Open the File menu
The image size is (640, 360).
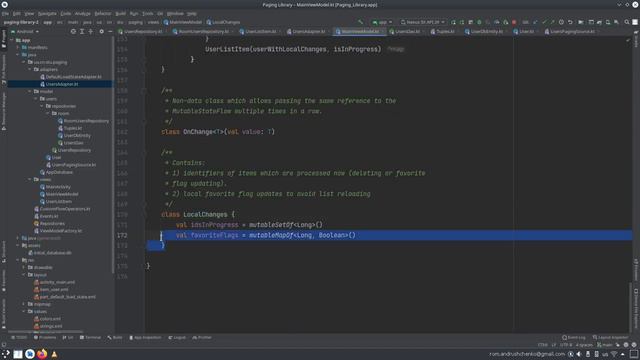tap(5, 13)
